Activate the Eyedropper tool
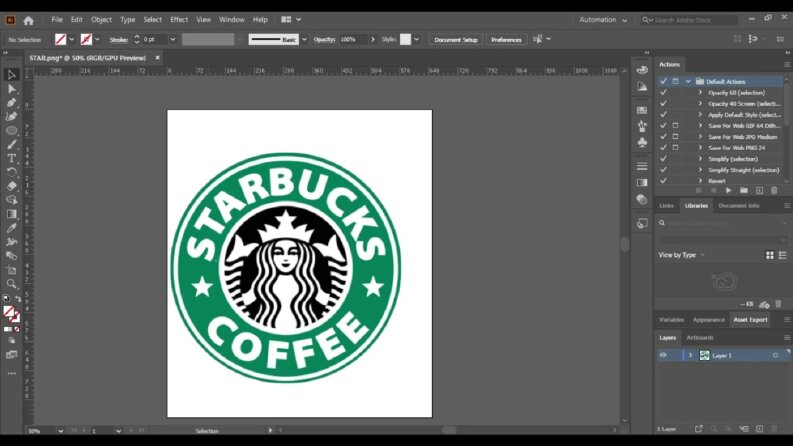Image resolution: width=793 pixels, height=446 pixels. (x=11, y=228)
